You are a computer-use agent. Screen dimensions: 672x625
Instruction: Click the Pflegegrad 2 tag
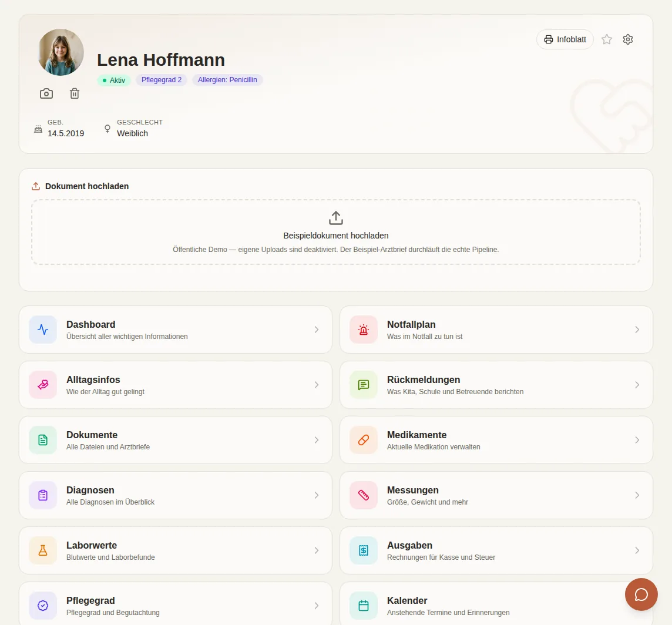click(x=162, y=80)
